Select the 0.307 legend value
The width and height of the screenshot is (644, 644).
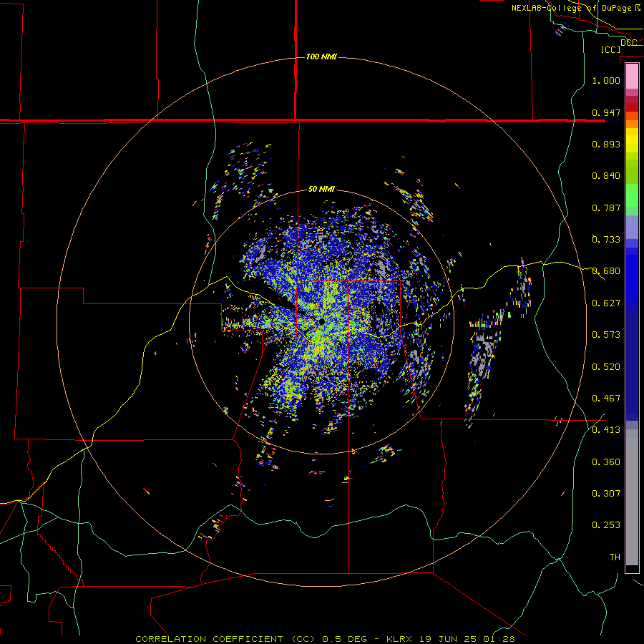pyautogui.click(x=606, y=494)
